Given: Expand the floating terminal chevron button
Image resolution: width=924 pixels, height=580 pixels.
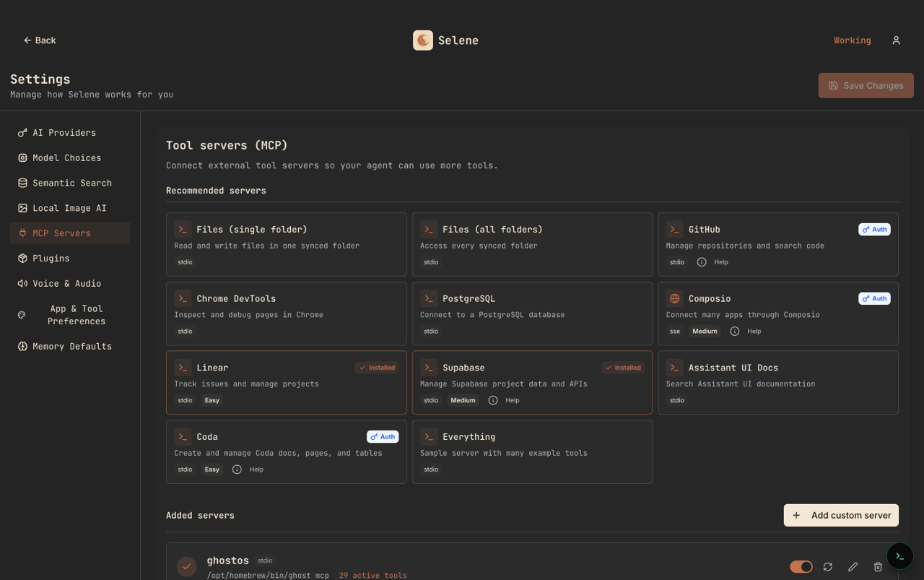Looking at the screenshot, I should click(899, 556).
